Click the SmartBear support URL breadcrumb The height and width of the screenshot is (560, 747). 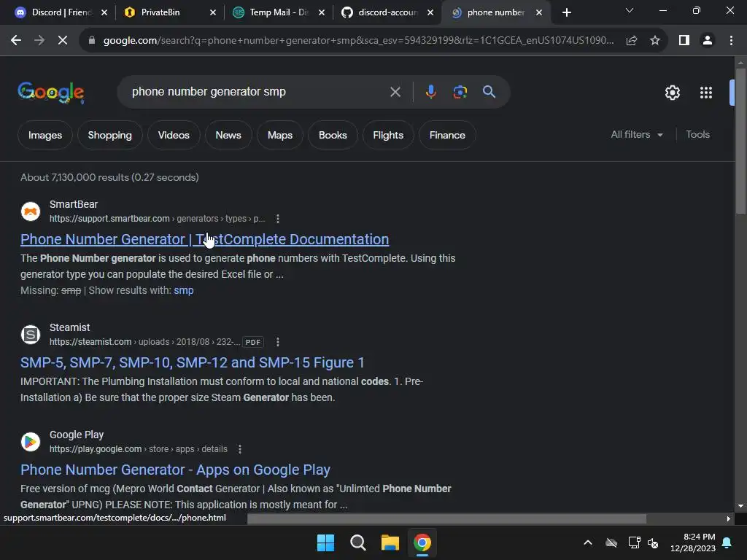click(158, 219)
